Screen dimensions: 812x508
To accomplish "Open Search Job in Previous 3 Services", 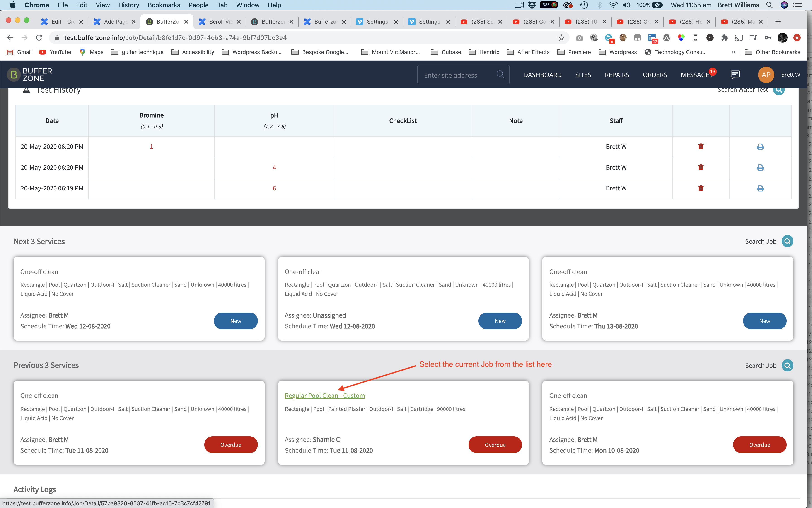I will coord(787,365).
